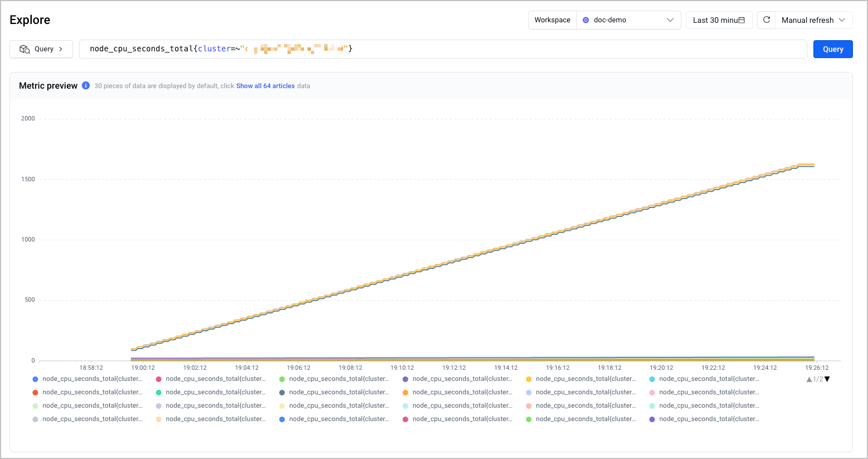Click the 1000 y-axis label
Image resolution: width=868 pixels, height=459 pixels.
28,239
